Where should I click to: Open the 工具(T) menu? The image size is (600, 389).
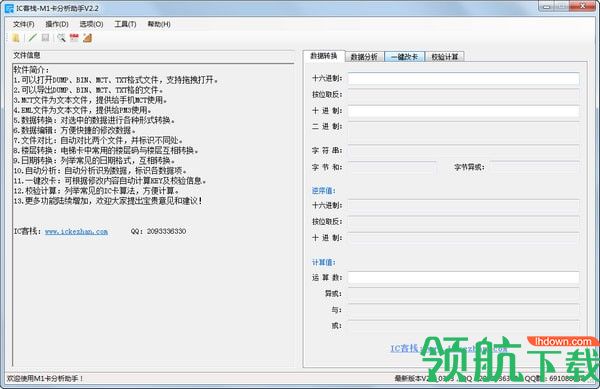click(125, 24)
